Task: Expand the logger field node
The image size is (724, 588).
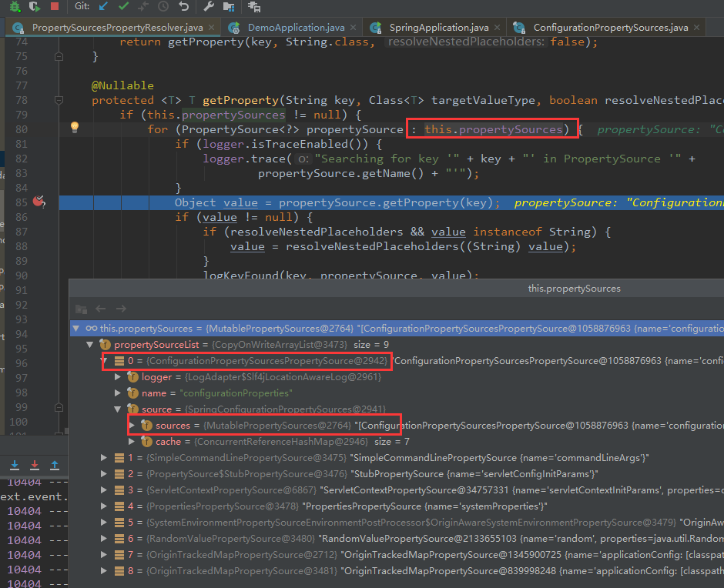Action: [x=118, y=376]
